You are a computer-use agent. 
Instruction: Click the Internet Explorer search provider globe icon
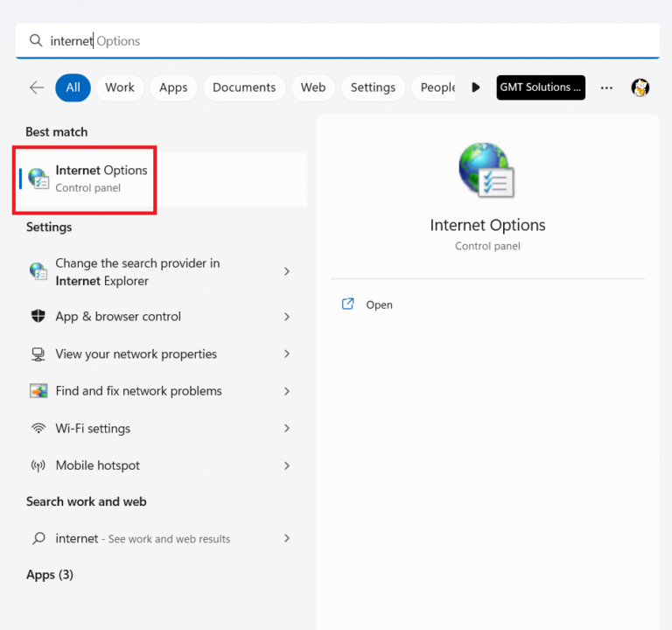(x=38, y=271)
